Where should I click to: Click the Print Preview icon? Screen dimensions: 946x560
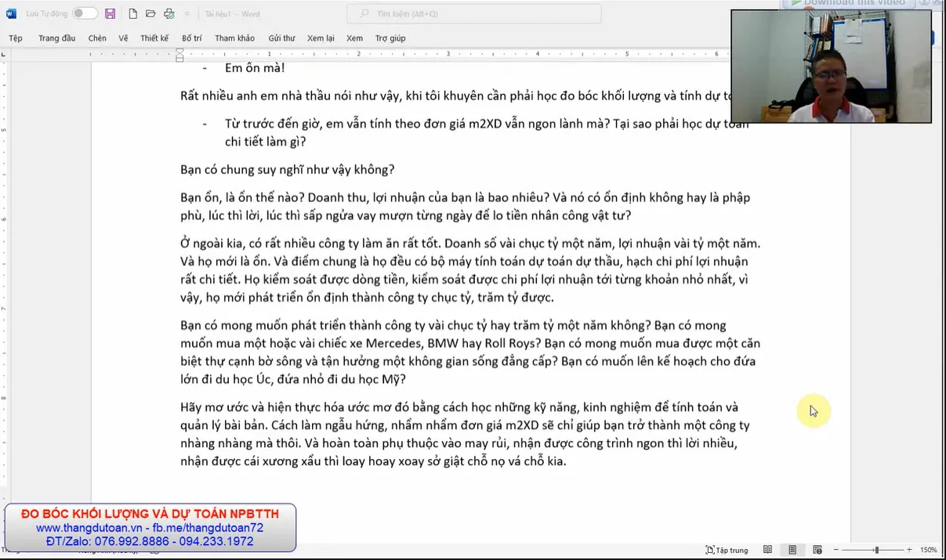pyautogui.click(x=169, y=14)
